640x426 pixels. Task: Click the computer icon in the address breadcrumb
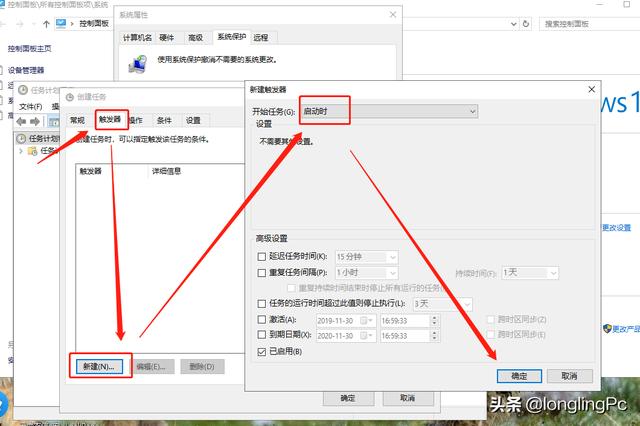point(61,24)
